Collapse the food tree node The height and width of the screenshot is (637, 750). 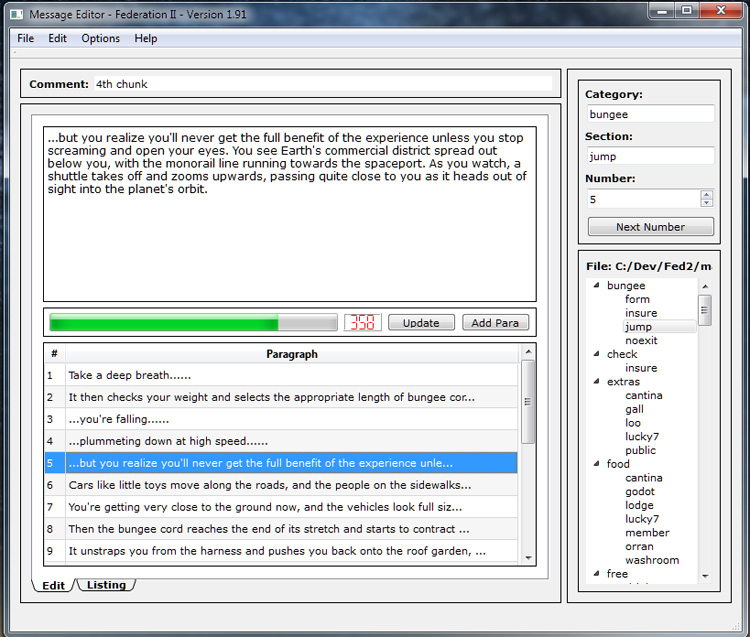click(596, 464)
